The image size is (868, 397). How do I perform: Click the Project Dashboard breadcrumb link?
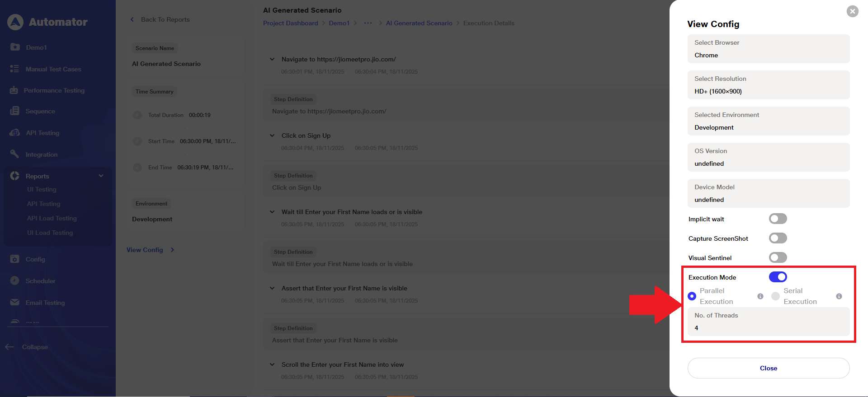click(x=291, y=23)
